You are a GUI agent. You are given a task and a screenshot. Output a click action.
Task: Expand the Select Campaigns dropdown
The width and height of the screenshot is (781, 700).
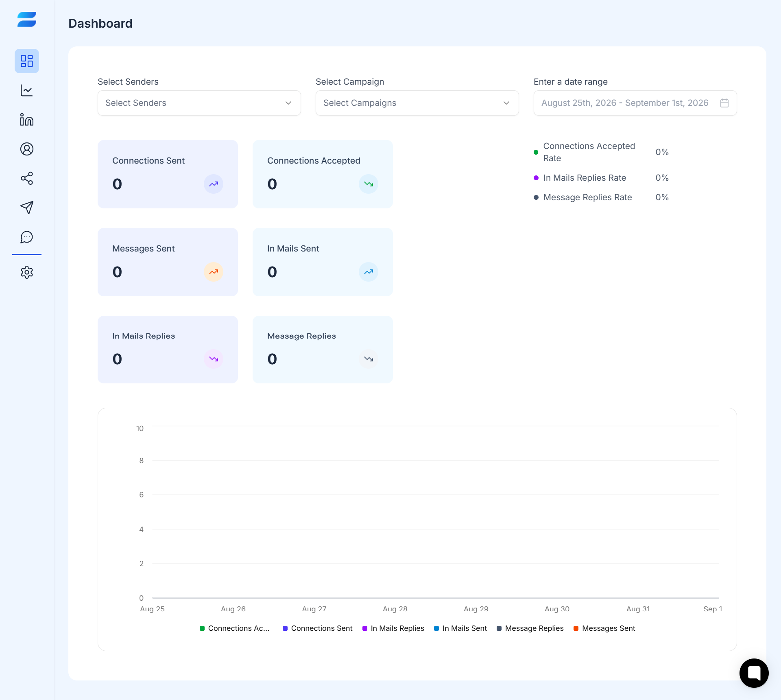point(417,103)
